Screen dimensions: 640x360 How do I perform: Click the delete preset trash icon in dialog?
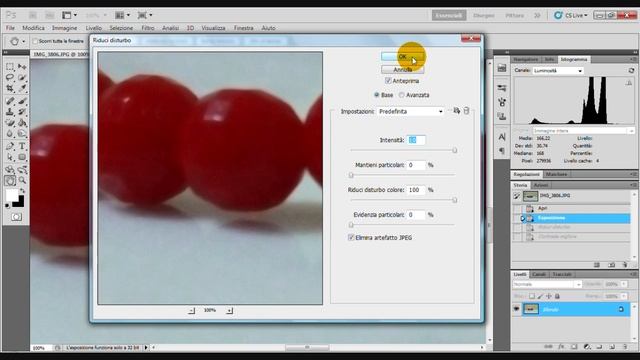[x=467, y=111]
